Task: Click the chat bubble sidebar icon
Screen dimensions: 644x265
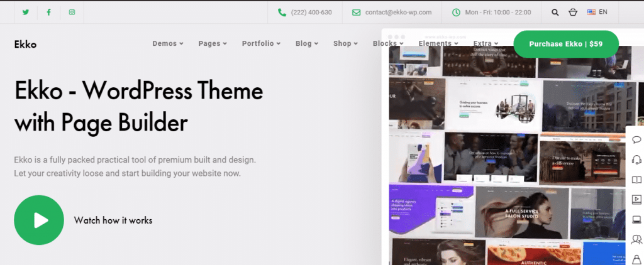Action: pyautogui.click(x=636, y=139)
